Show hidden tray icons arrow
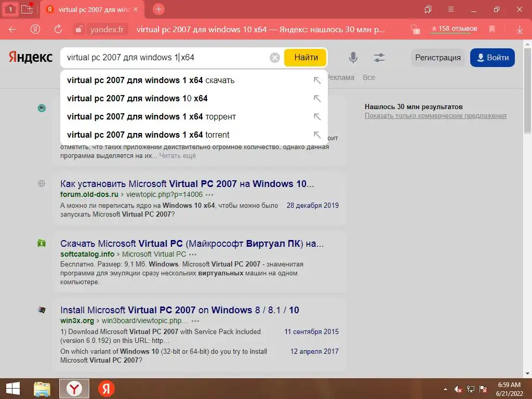532x399 pixels. click(445, 389)
